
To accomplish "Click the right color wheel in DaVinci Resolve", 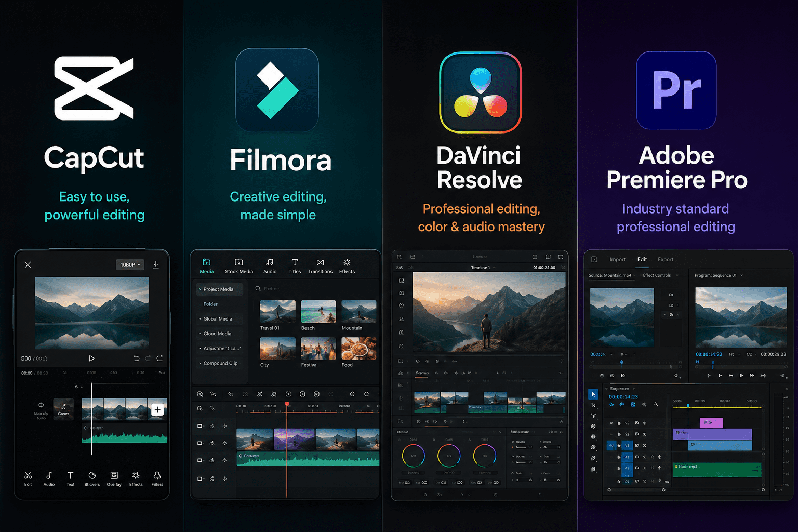I will tap(485, 456).
